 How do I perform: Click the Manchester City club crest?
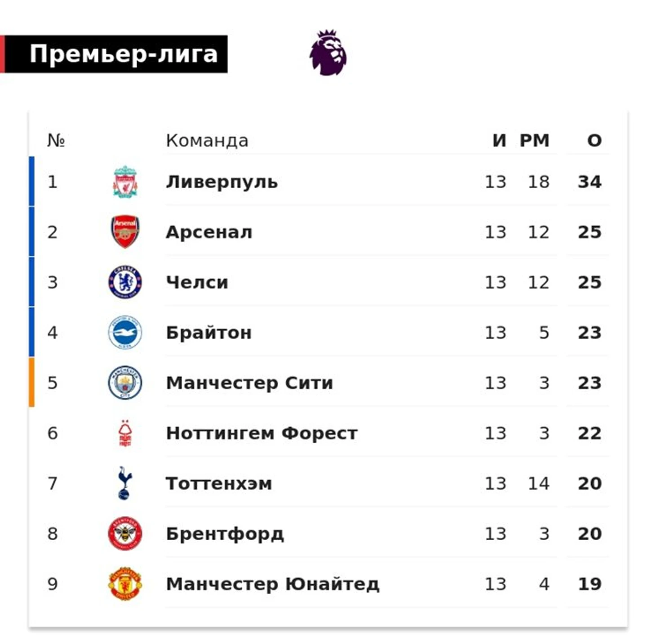click(125, 383)
